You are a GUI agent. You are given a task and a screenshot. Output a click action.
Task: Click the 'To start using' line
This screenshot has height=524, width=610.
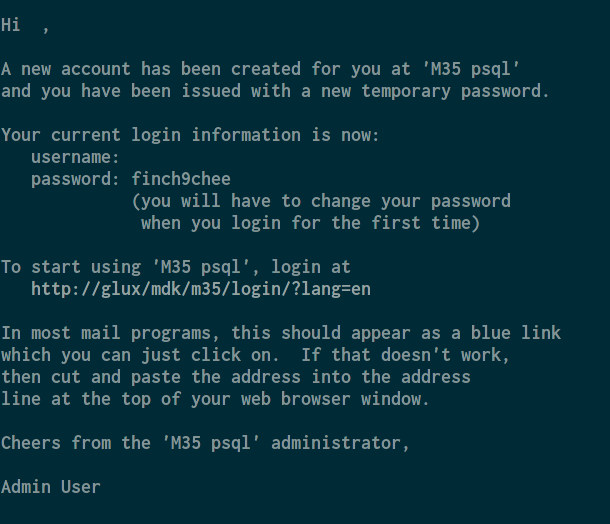(x=176, y=267)
